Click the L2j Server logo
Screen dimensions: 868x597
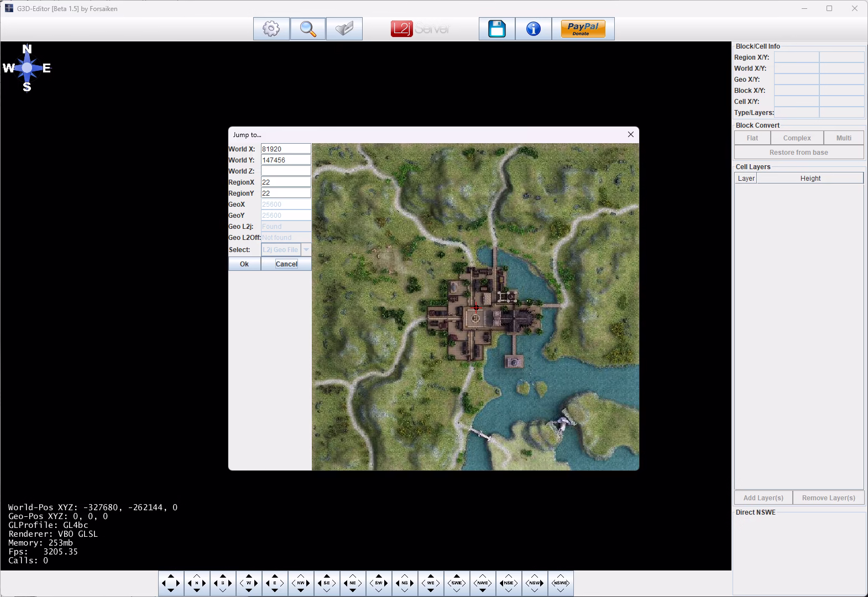pos(420,29)
